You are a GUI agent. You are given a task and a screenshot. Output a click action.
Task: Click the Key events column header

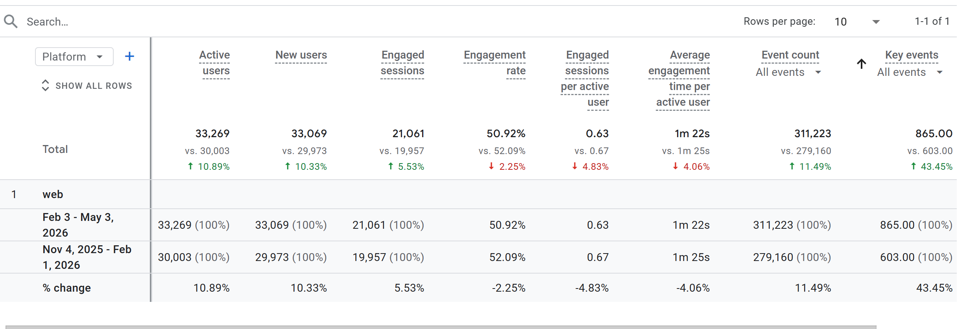coord(912,55)
